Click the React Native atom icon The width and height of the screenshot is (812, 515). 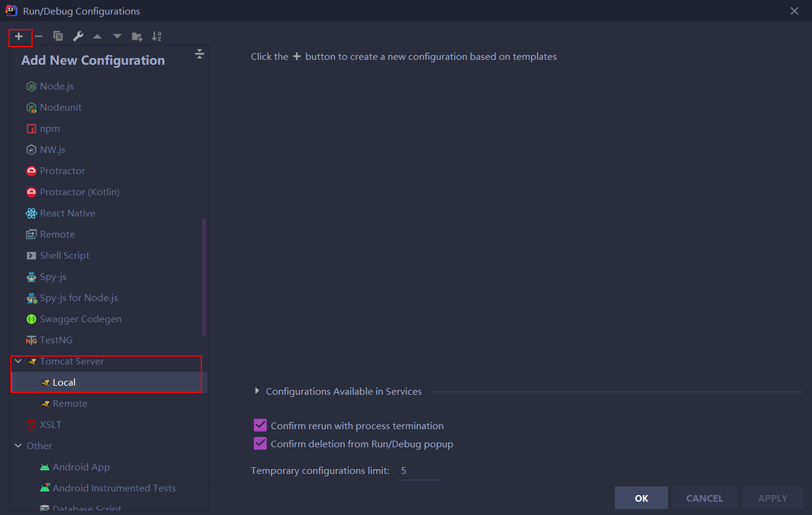coord(31,213)
